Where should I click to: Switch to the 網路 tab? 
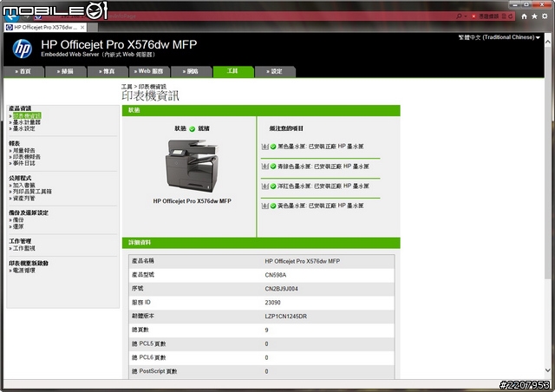click(191, 71)
